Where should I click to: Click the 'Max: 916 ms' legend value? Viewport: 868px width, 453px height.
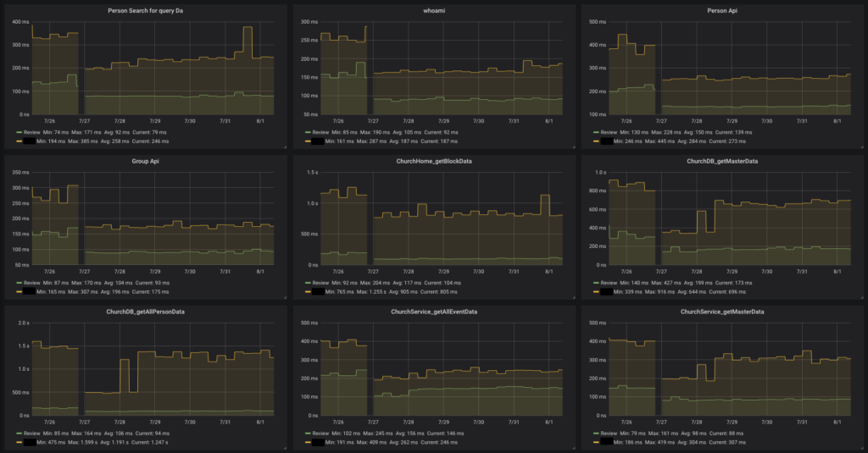click(659, 291)
